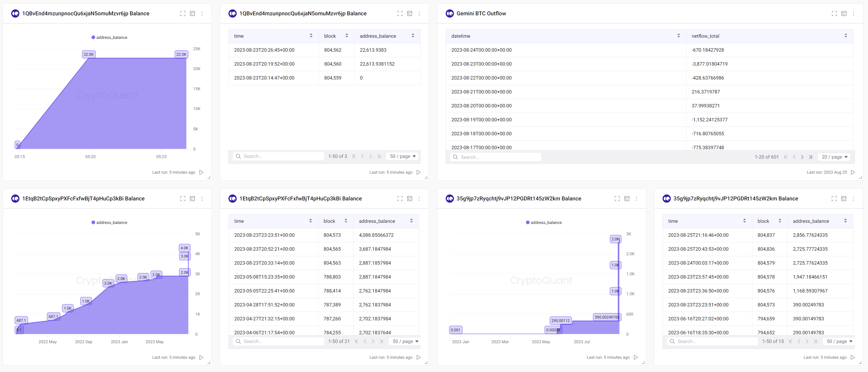Select the 2023-08-21T00:00:00+00:00 datetime row
868x372 pixels.
click(x=649, y=92)
